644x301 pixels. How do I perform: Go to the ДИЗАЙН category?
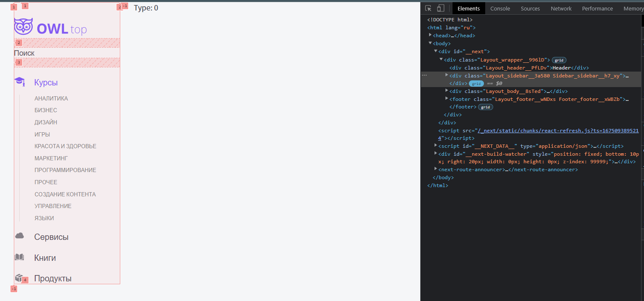46,122
